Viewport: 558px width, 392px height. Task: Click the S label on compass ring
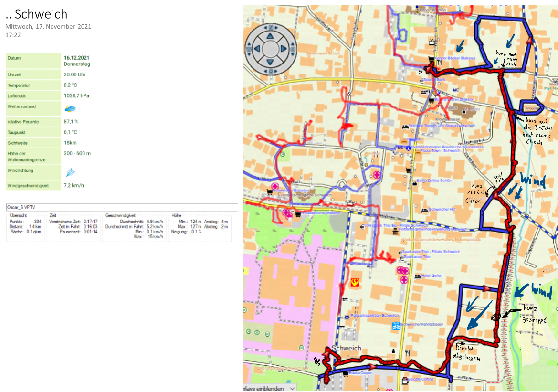click(x=270, y=71)
